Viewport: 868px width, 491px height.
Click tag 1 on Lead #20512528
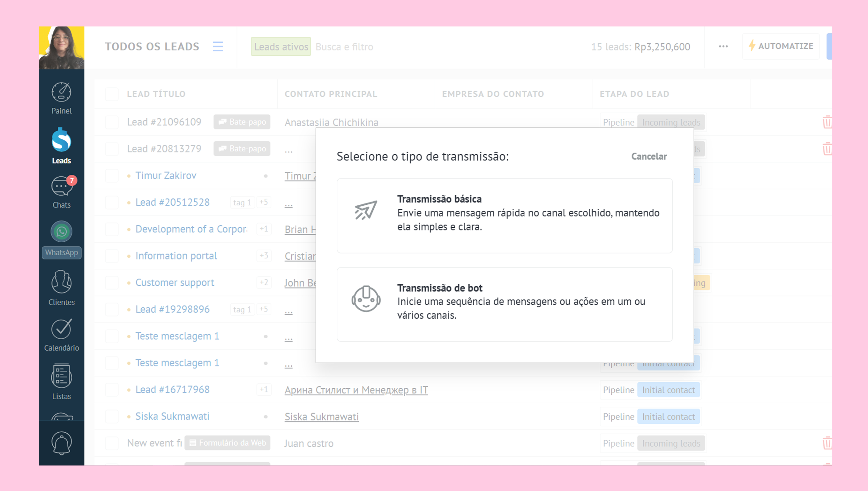(x=242, y=202)
